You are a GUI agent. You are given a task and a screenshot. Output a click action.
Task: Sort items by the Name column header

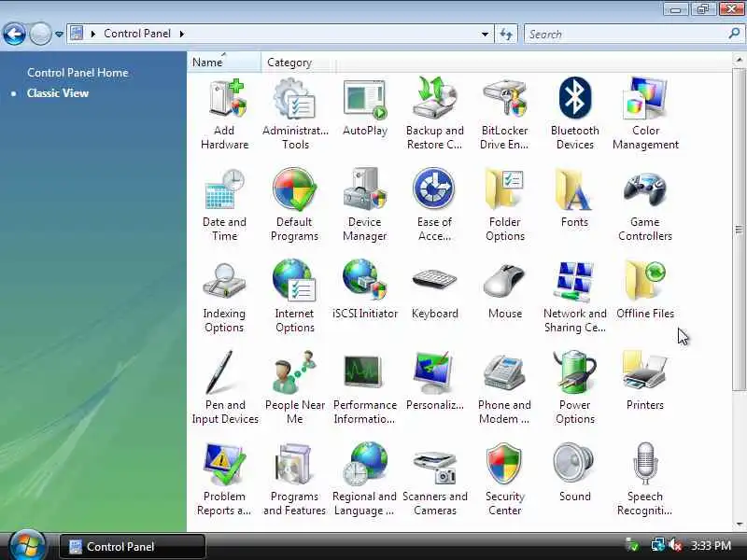[x=224, y=63]
